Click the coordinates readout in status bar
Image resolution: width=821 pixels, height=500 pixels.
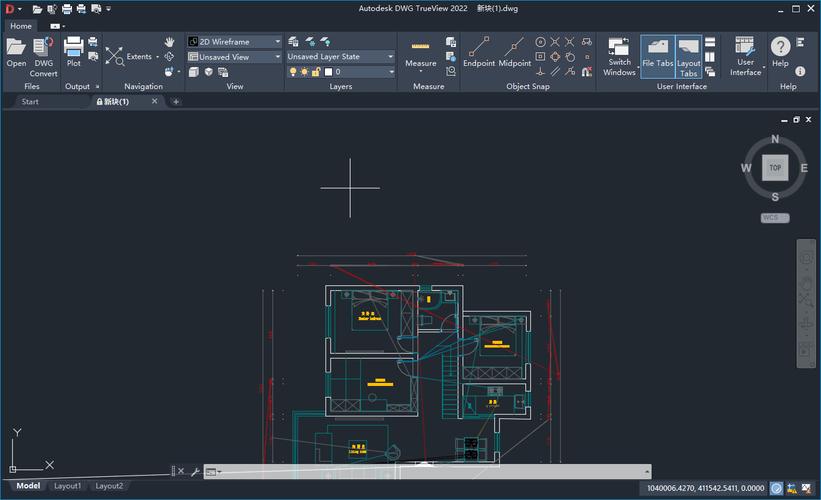coord(705,488)
